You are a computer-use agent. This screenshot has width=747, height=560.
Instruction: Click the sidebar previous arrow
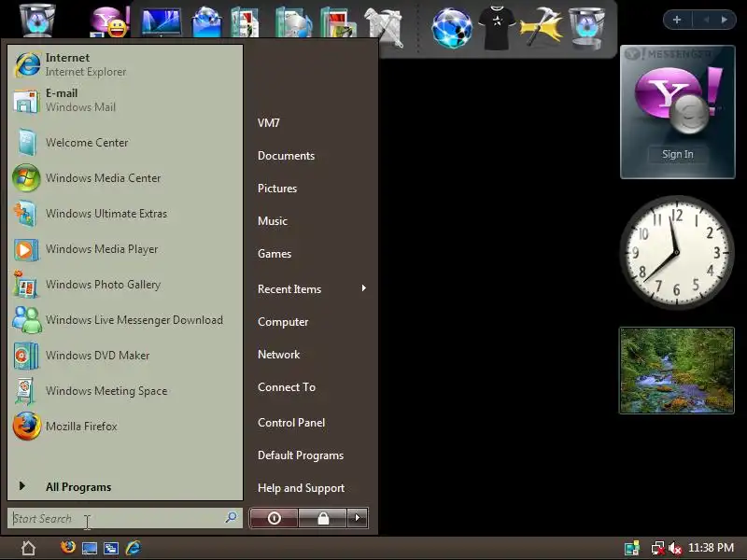click(706, 20)
